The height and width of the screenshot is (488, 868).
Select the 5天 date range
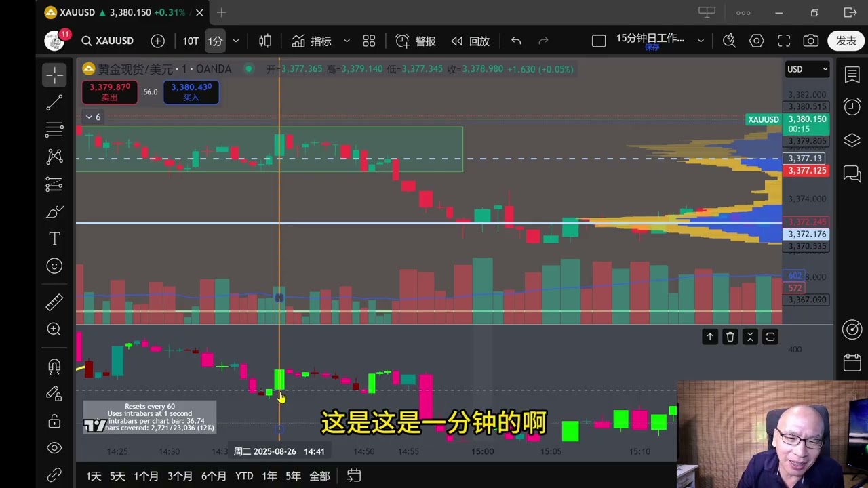click(x=117, y=476)
